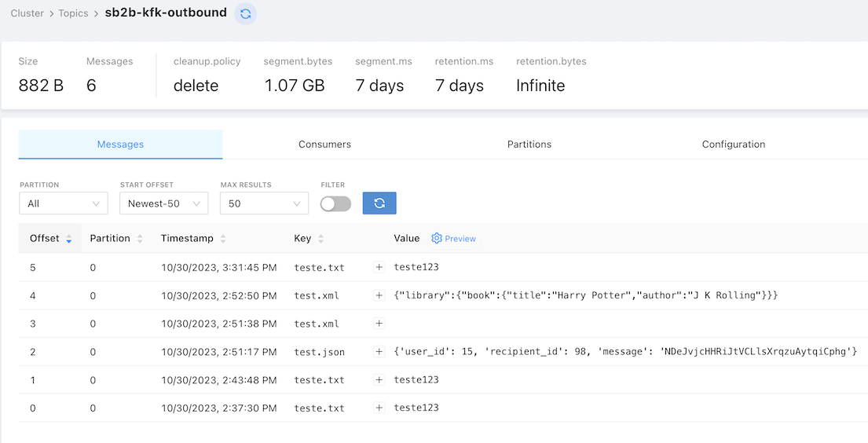This screenshot has height=443, width=868.
Task: Sort by the Partition column arrows
Action: (140, 239)
